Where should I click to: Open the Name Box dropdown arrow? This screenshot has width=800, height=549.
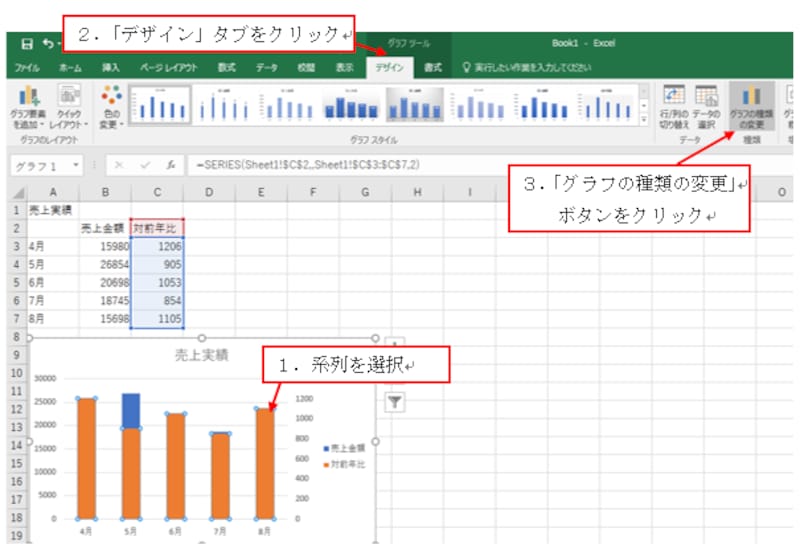[76, 165]
